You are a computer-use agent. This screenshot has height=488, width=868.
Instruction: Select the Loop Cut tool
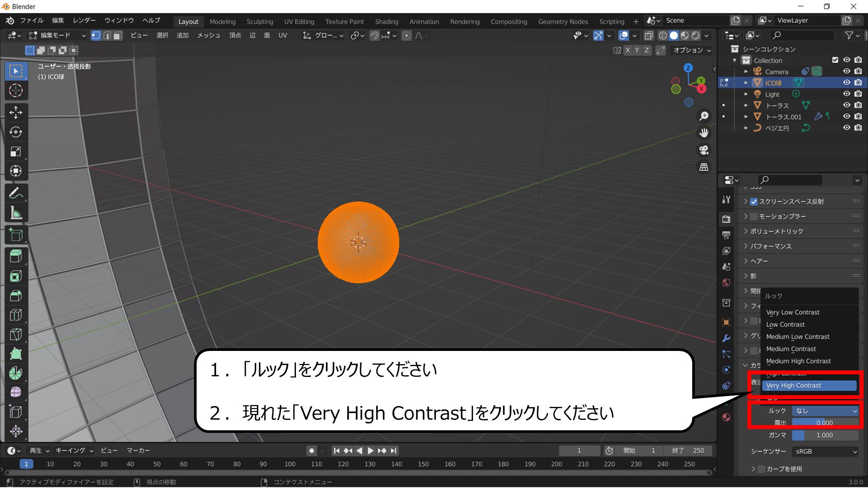coord(16,315)
